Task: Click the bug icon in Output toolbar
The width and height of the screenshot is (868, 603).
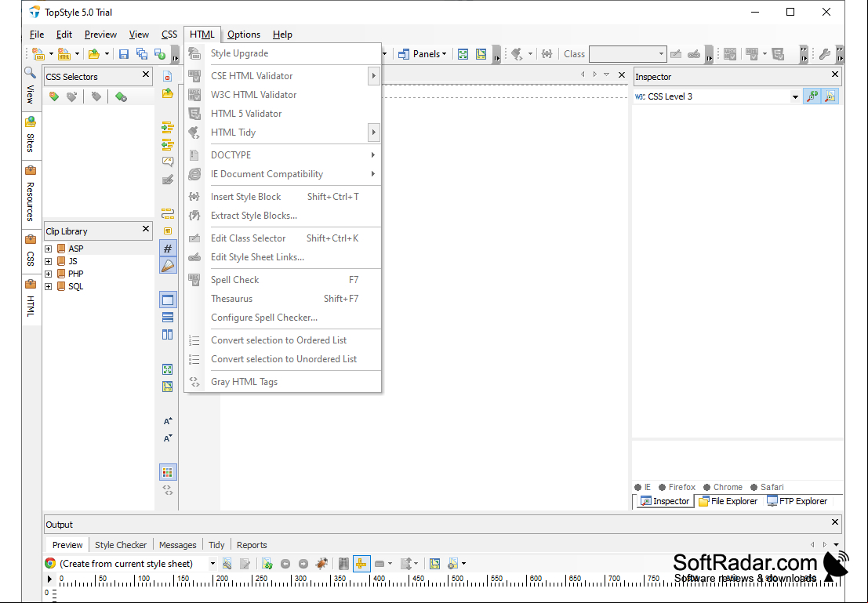Action: tap(321, 564)
